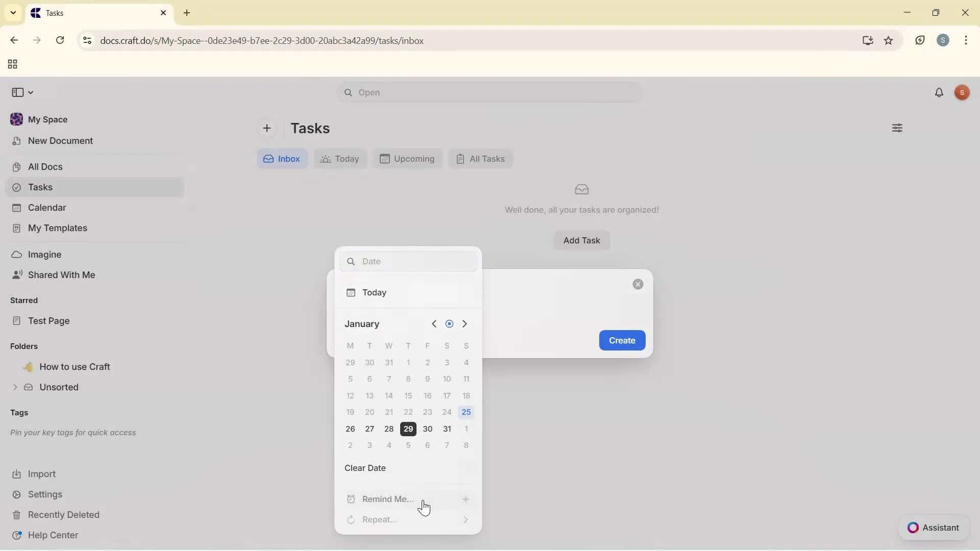Switch to the Upcoming tab

click(408, 159)
